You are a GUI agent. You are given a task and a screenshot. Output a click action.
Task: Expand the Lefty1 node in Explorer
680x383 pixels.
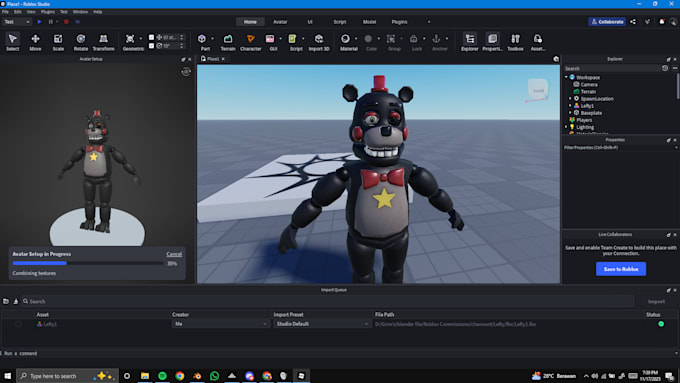570,106
